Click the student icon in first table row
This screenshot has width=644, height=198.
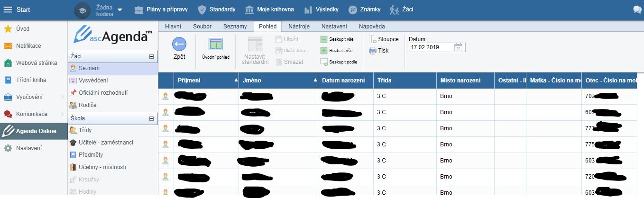point(166,96)
